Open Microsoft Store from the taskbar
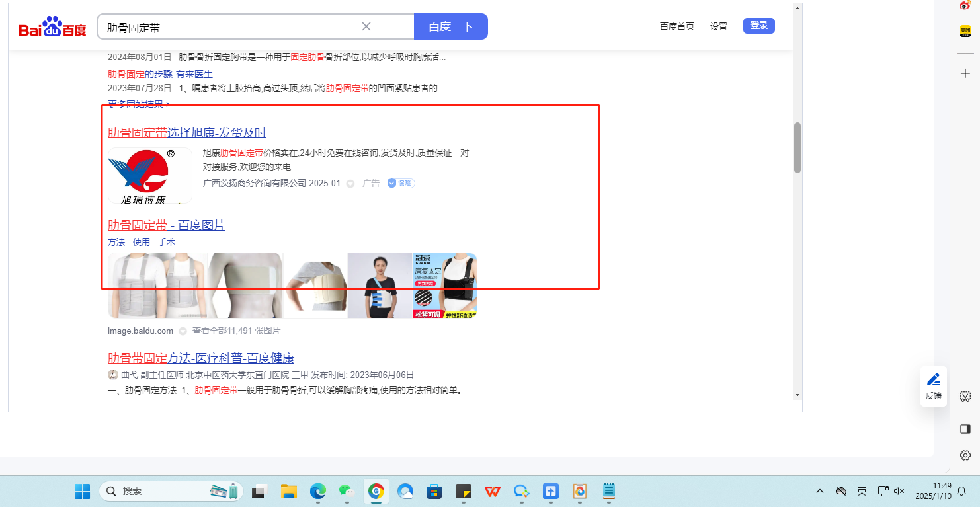Screen dimensions: 980x507 (434, 491)
